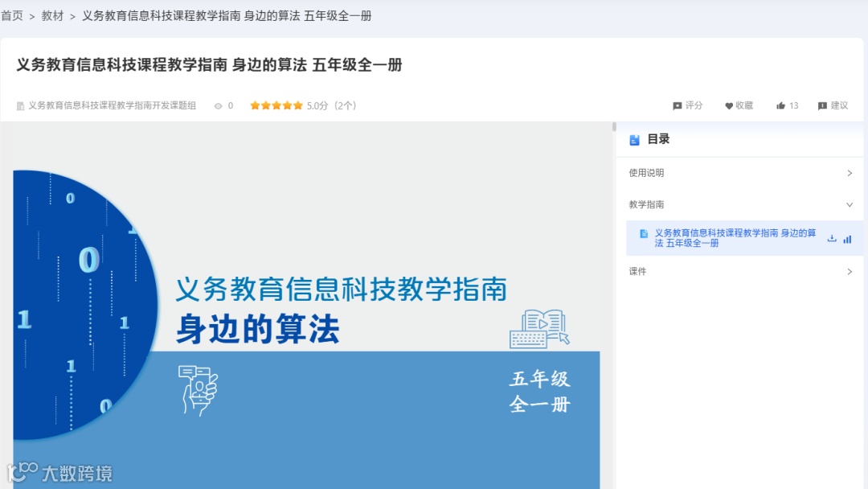Click the gold rating stars
This screenshot has height=489, width=868.
click(276, 105)
